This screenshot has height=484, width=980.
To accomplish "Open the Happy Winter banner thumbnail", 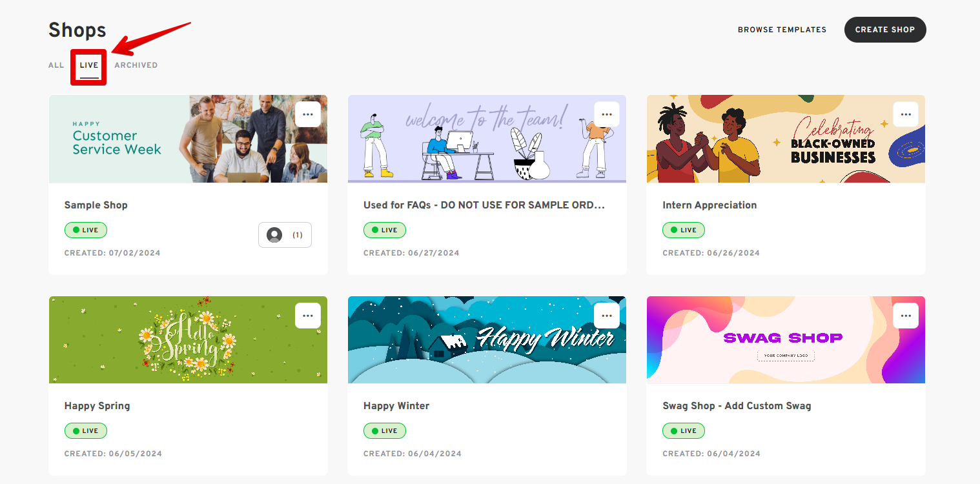I will click(487, 340).
